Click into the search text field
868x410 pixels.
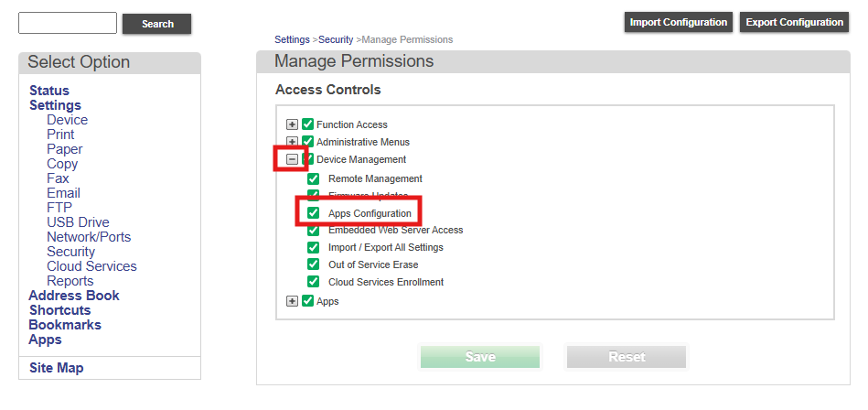tap(68, 23)
